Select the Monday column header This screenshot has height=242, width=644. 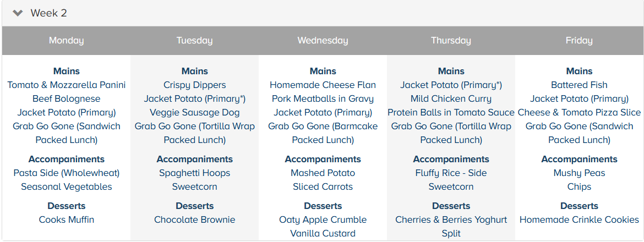coord(66,41)
